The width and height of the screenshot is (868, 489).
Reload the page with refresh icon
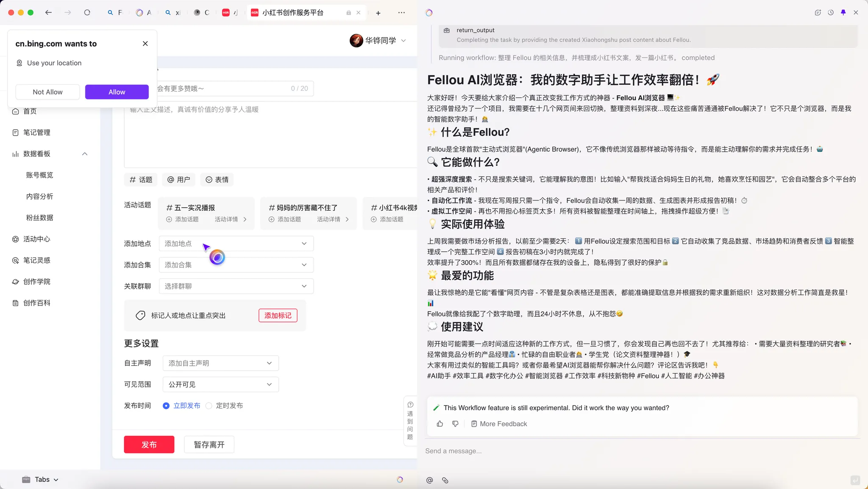coord(87,13)
